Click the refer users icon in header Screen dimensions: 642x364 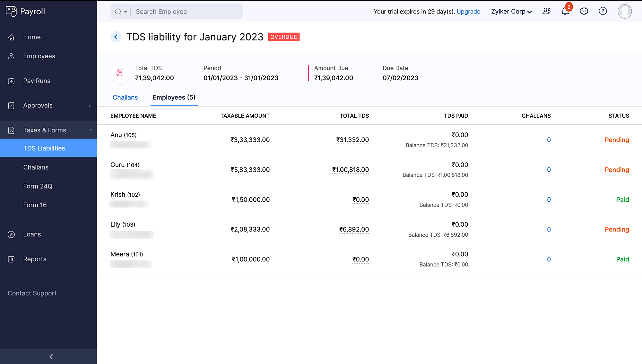(x=546, y=11)
